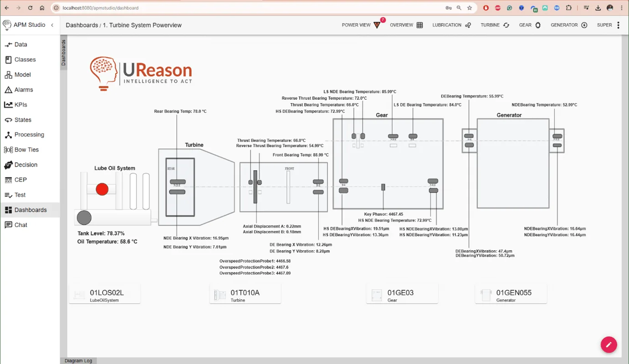Open the Data section in sidebar
This screenshot has width=629, height=364.
click(30, 45)
